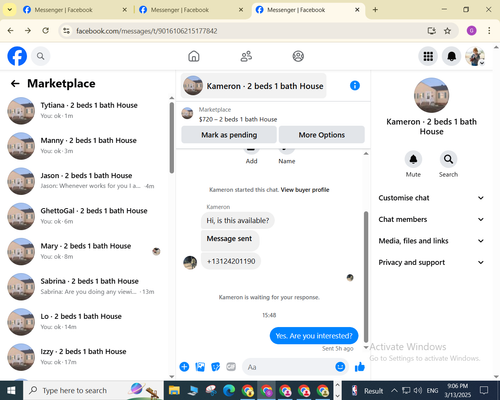500x400 pixels.
Task: Open Sabrina conversation
Action: [x=87, y=287]
